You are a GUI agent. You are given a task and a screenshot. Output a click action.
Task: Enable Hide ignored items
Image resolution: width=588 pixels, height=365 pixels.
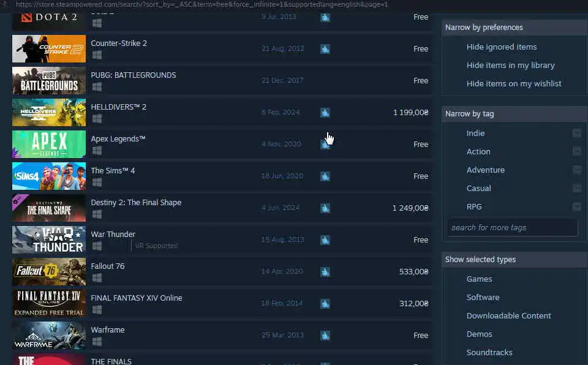pos(502,47)
